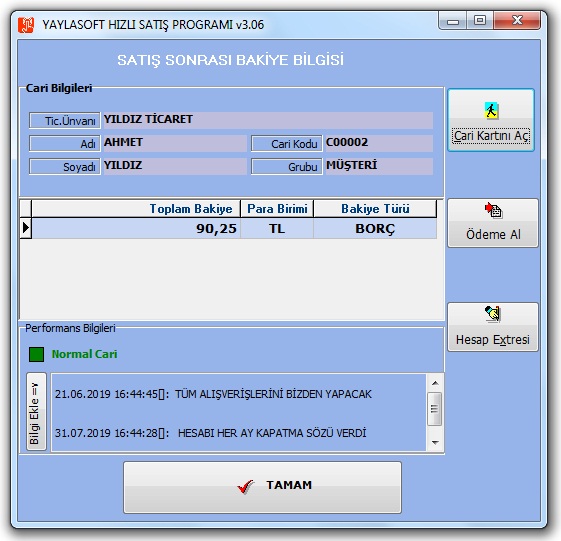561x541 pixels.
Task: Click the Bakiye Türü column header
Action: point(375,209)
